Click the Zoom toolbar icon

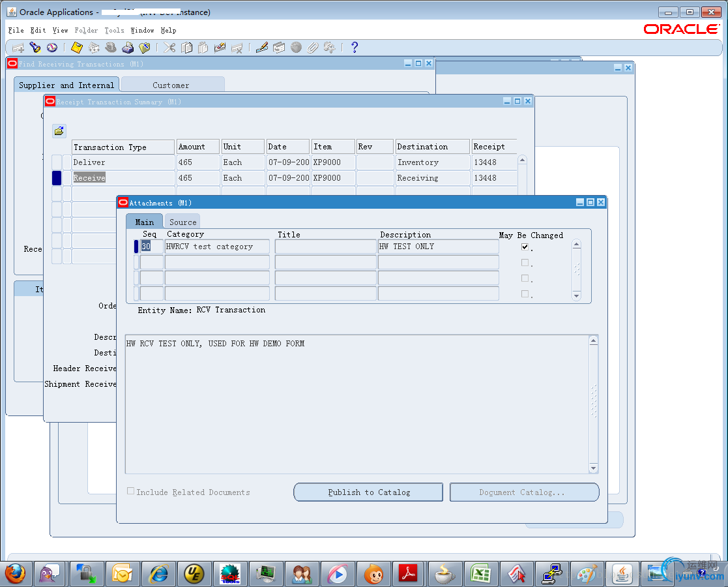tap(279, 48)
